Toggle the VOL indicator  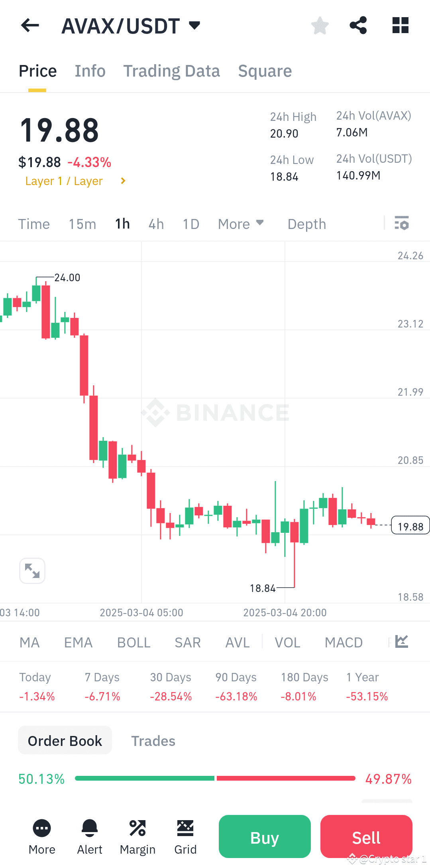click(x=287, y=642)
